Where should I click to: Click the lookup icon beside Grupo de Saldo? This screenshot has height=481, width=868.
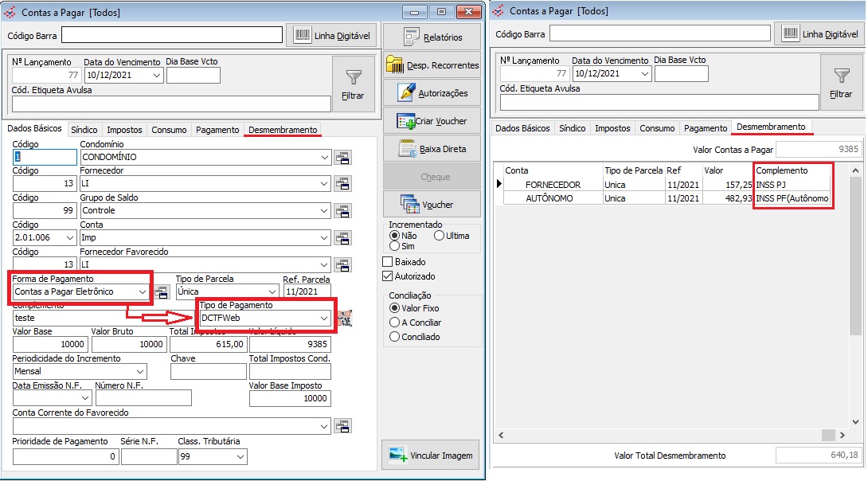pos(342,211)
